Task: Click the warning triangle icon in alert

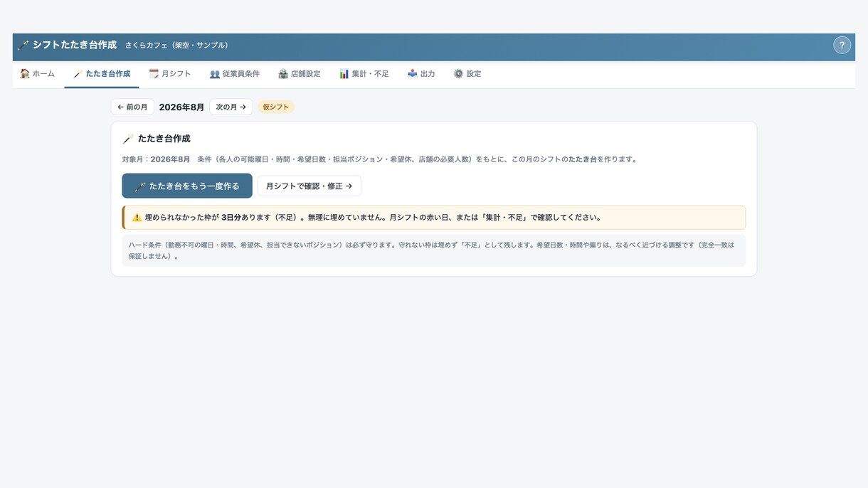Action: click(x=137, y=218)
